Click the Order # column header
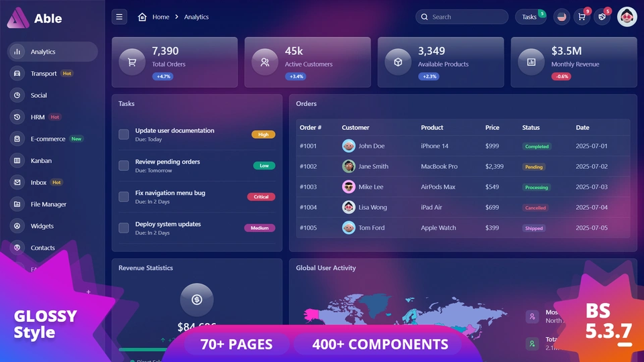 click(311, 127)
